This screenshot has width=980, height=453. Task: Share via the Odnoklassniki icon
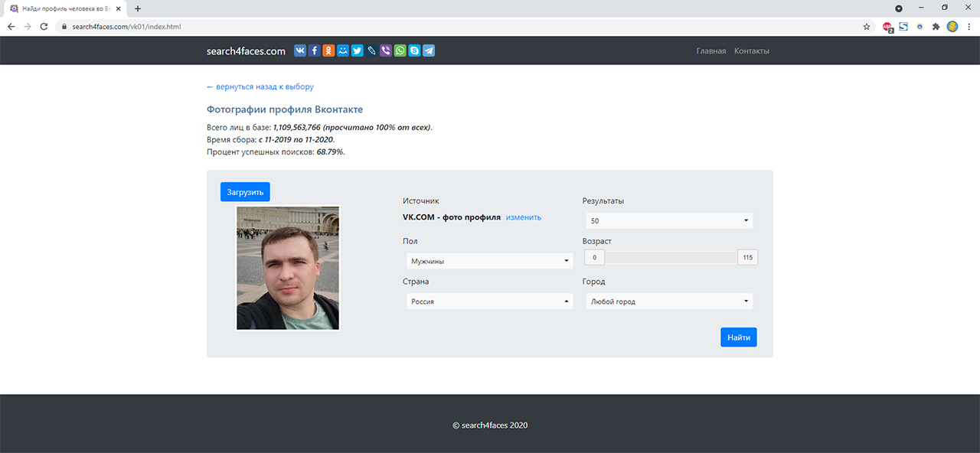point(328,51)
